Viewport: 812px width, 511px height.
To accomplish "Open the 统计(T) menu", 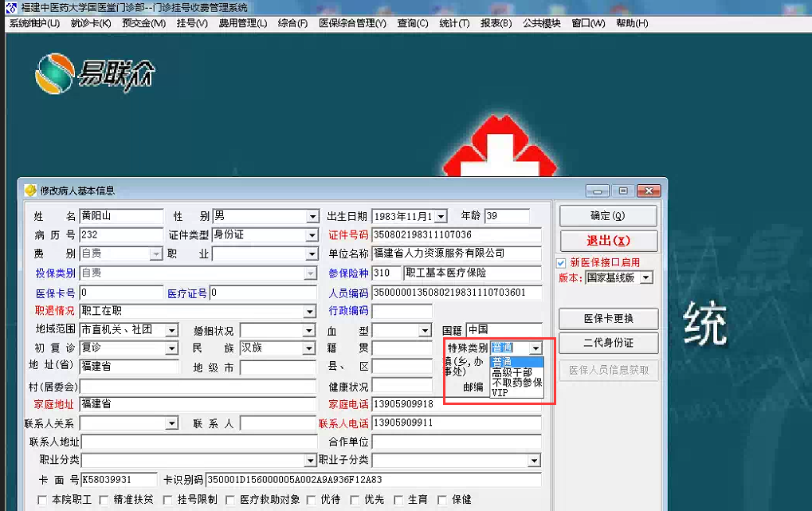I will pyautogui.click(x=454, y=23).
